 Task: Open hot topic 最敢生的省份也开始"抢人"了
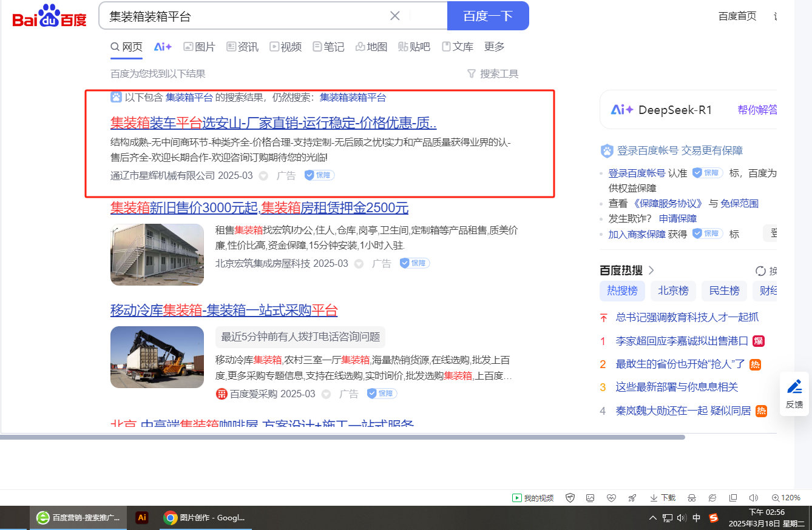[x=680, y=364]
